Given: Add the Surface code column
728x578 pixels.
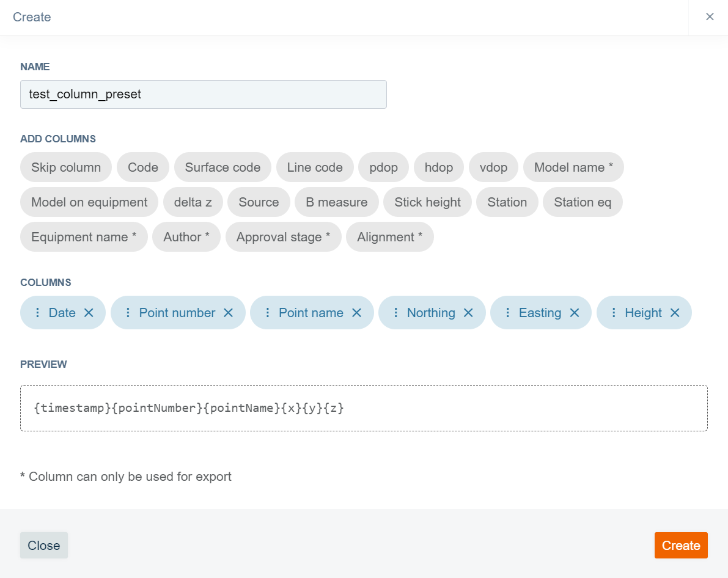Looking at the screenshot, I should point(222,167).
